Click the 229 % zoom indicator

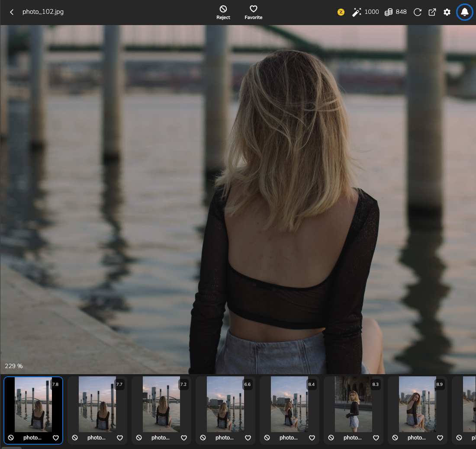(x=13, y=366)
